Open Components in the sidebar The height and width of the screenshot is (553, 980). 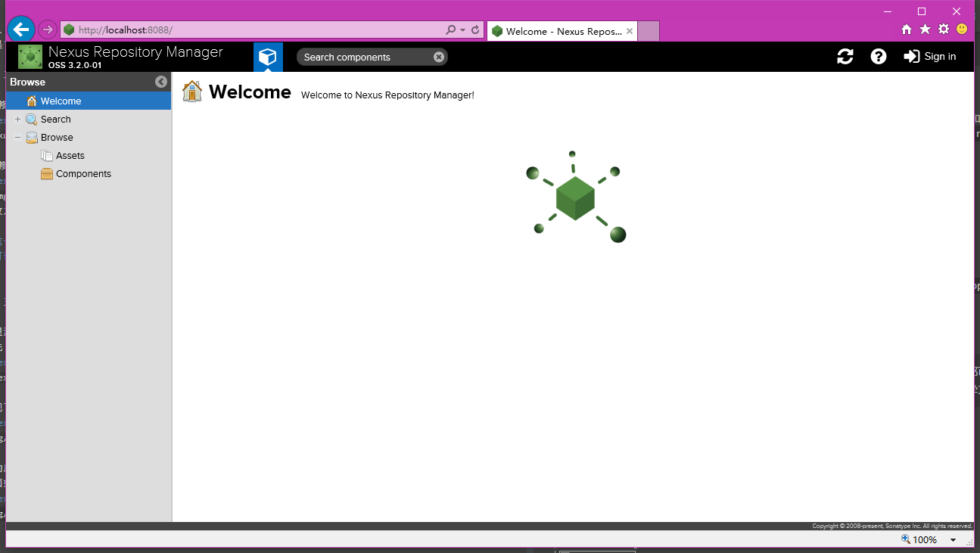[x=83, y=174]
